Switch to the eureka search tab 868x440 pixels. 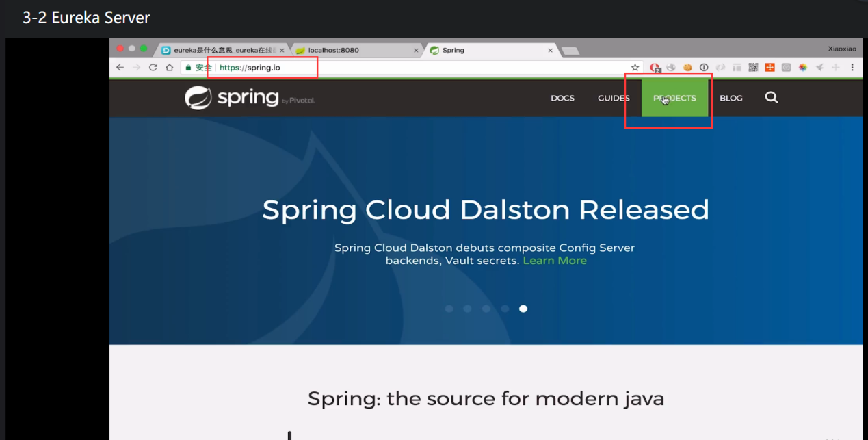tap(222, 50)
